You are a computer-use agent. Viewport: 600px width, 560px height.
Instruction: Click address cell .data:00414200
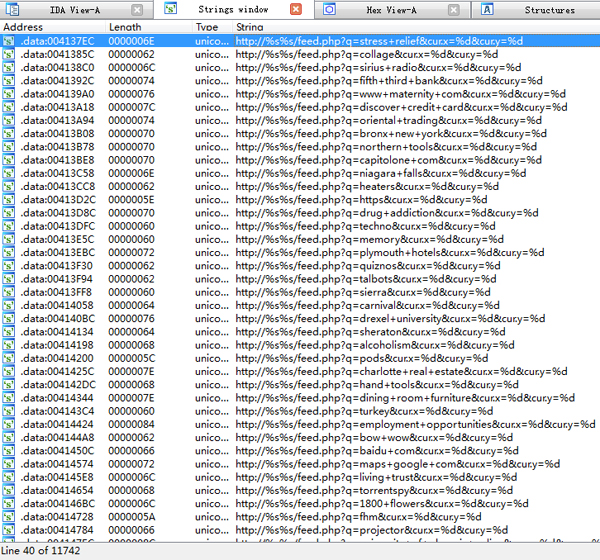[x=57, y=359]
